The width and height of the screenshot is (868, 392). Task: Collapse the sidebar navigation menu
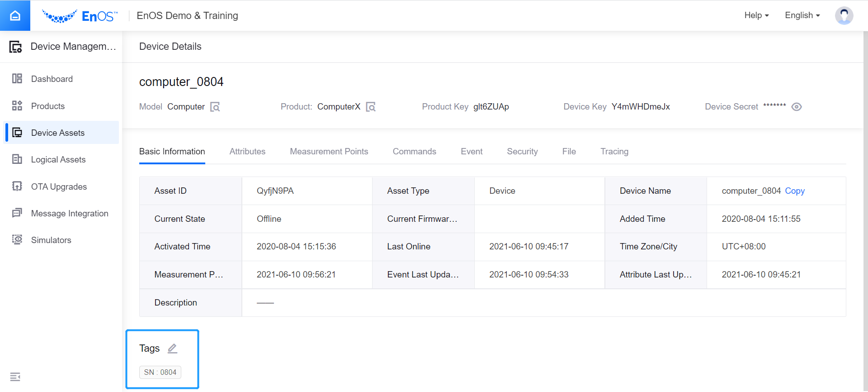(15, 377)
